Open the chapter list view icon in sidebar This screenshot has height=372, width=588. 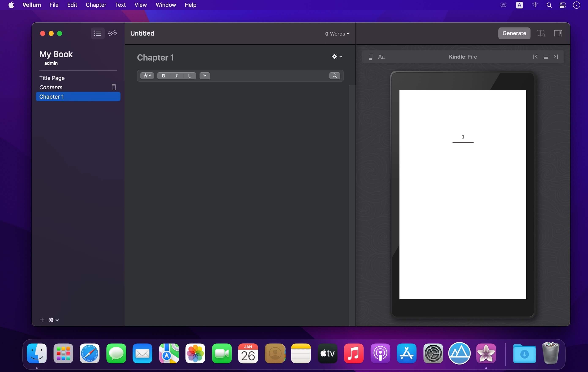coord(97,33)
